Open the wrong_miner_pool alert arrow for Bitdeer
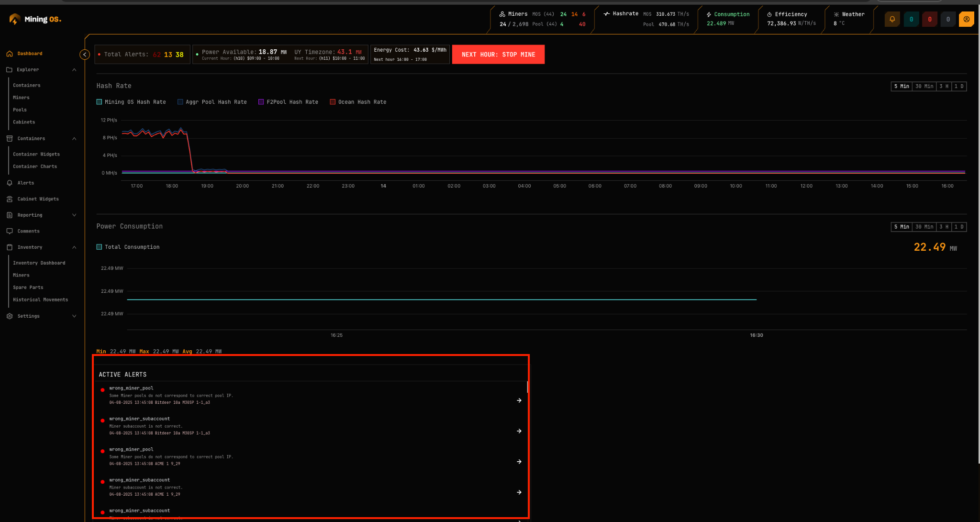This screenshot has width=980, height=522. pyautogui.click(x=519, y=400)
